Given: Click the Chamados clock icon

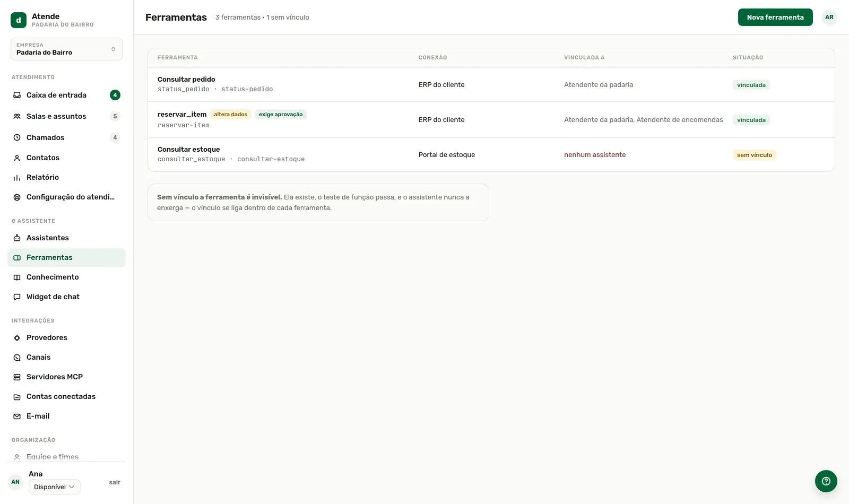Looking at the screenshot, I should tap(17, 137).
